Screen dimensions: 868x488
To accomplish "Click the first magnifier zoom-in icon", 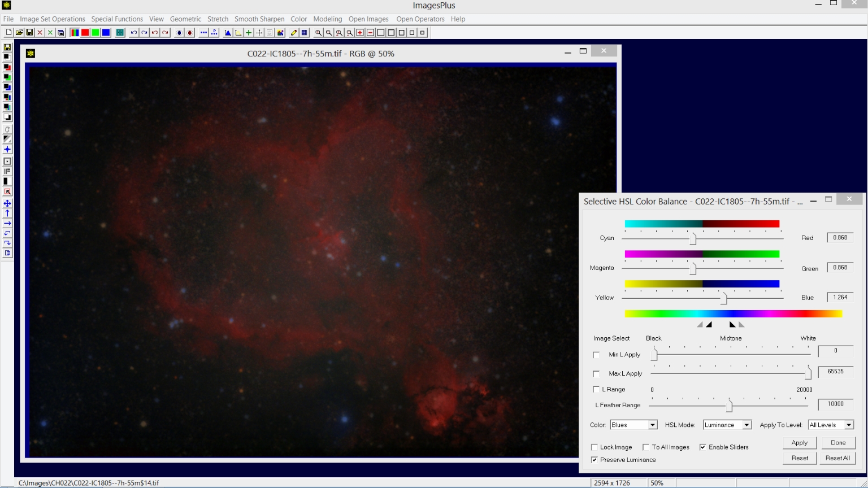I will click(x=318, y=33).
